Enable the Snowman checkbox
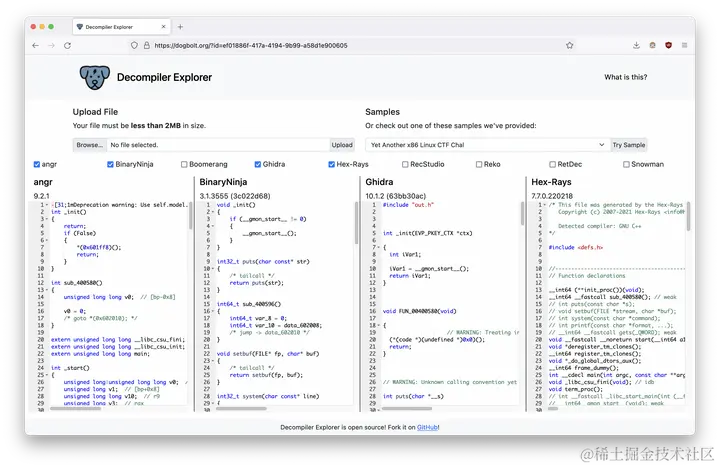The image size is (720, 468). (x=626, y=164)
